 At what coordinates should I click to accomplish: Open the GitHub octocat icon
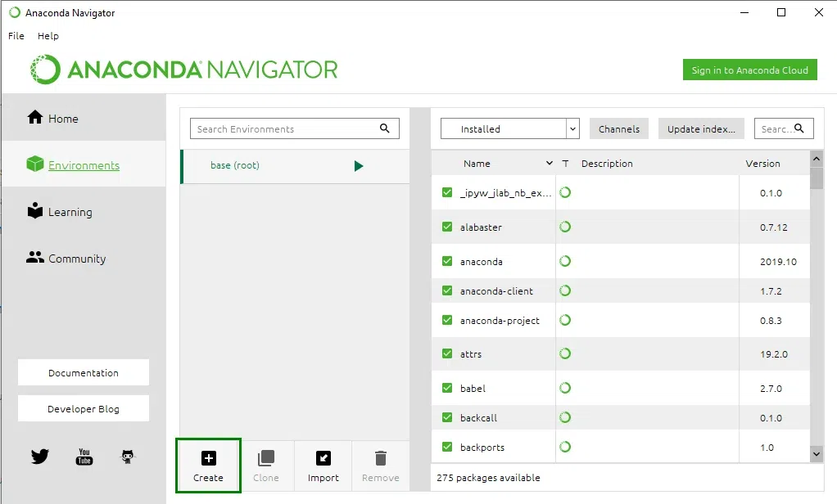pos(128,457)
